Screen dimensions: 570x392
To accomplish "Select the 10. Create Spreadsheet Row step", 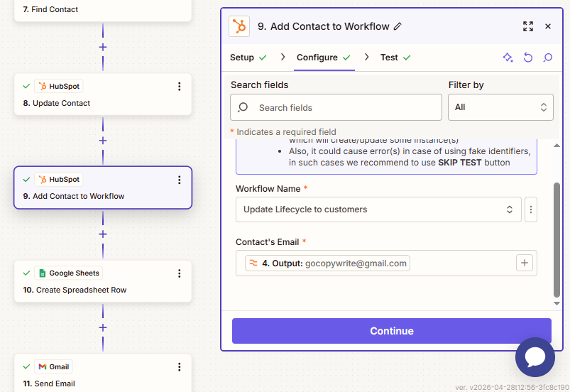I will click(x=103, y=281).
